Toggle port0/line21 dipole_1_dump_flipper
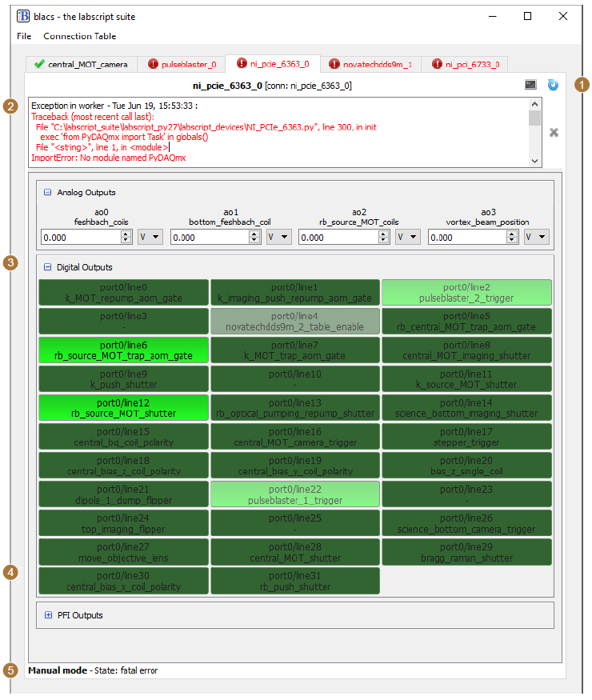This screenshot has width=592, height=700. [x=124, y=494]
